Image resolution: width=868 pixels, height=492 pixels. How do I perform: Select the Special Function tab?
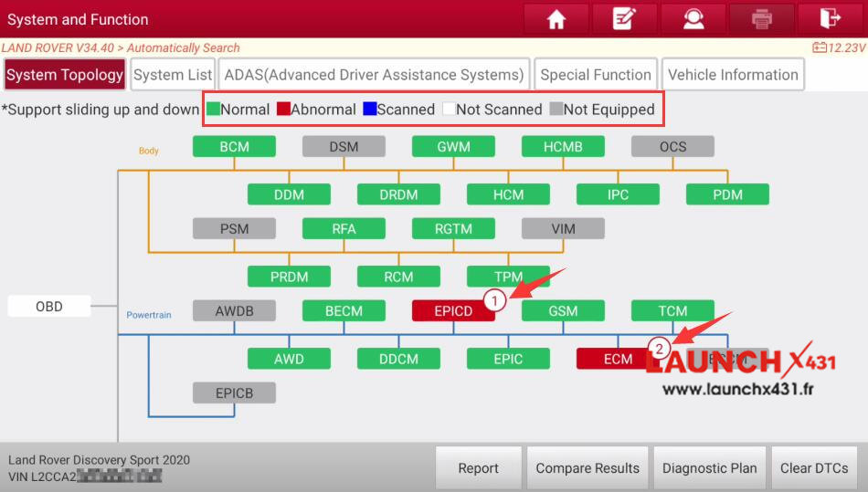pos(596,75)
